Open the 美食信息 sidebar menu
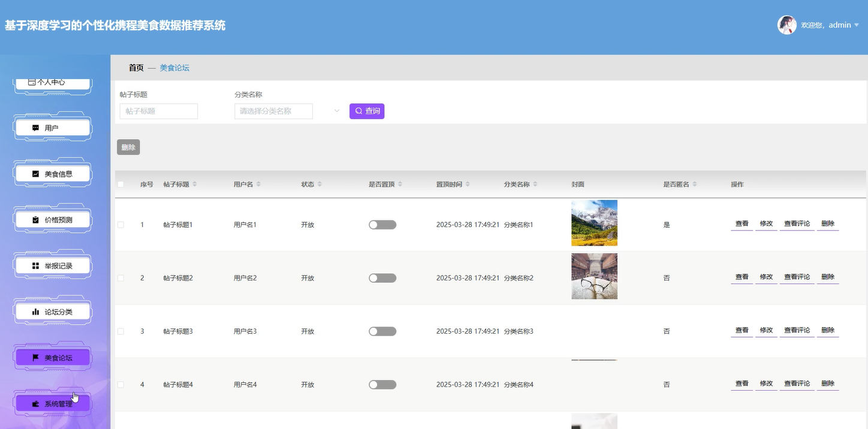Image resolution: width=868 pixels, height=429 pixels. pos(52,174)
